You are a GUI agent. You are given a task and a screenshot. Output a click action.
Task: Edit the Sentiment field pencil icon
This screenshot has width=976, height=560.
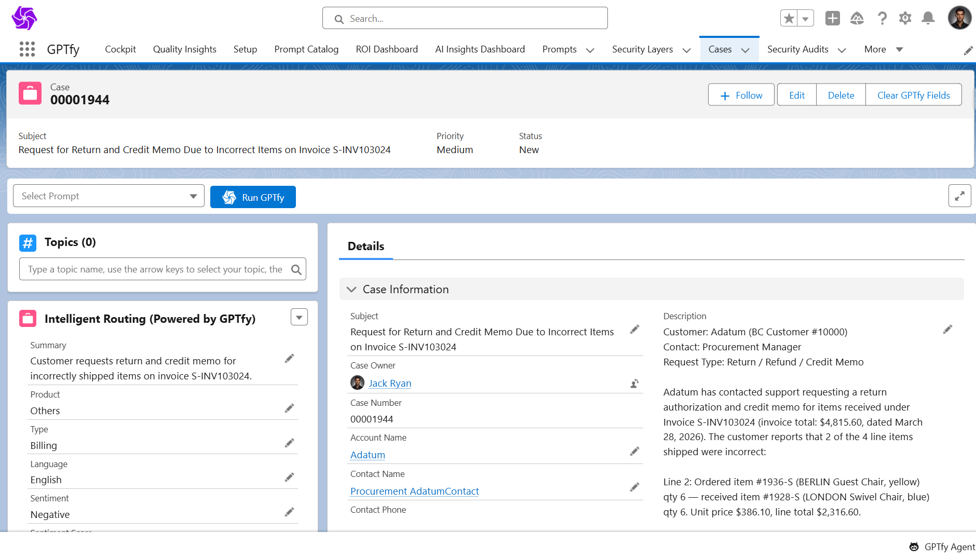pos(289,512)
